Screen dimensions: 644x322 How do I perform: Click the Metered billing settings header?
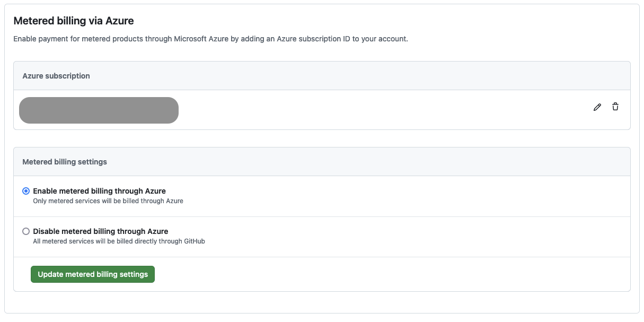(x=64, y=161)
